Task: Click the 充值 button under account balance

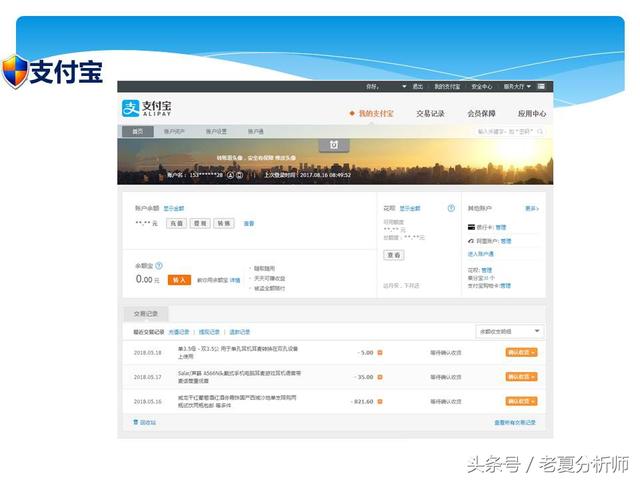Action: [x=176, y=223]
